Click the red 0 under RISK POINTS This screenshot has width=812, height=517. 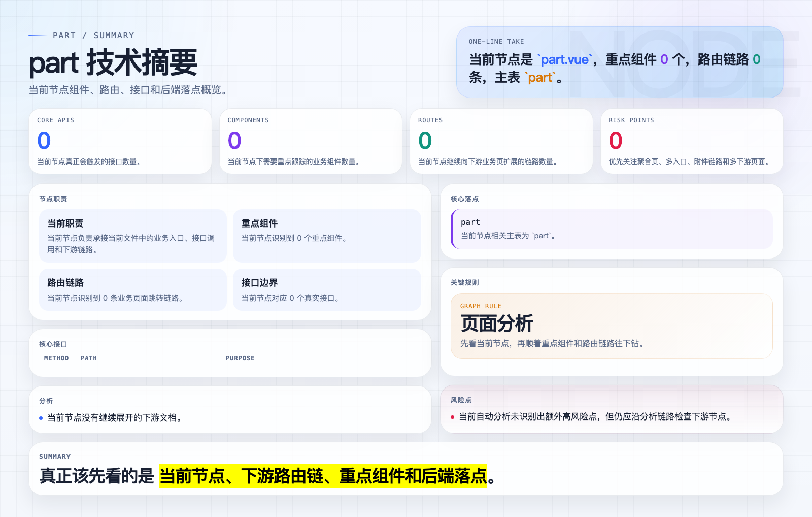[x=616, y=141]
